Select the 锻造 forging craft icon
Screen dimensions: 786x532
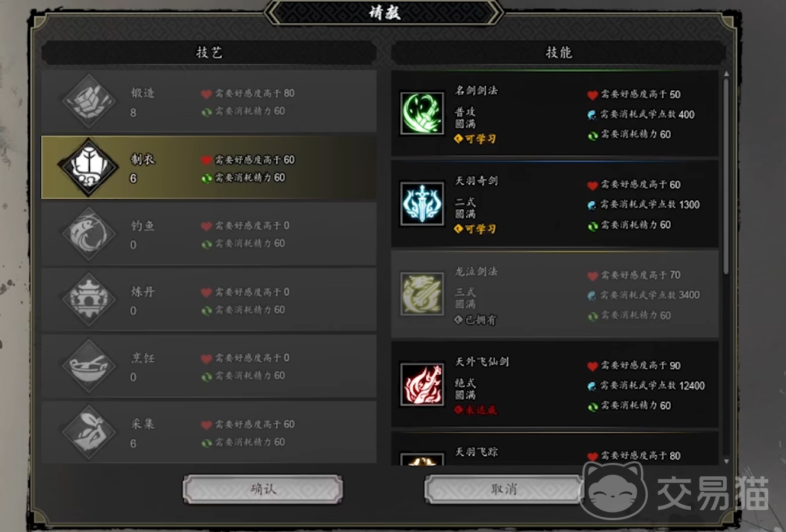(89, 101)
